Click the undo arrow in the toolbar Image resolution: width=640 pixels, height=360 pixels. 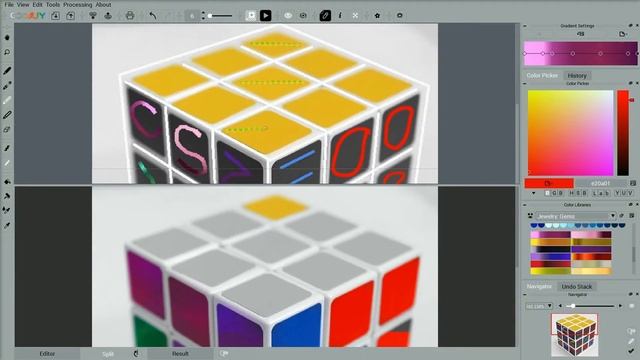(153, 16)
